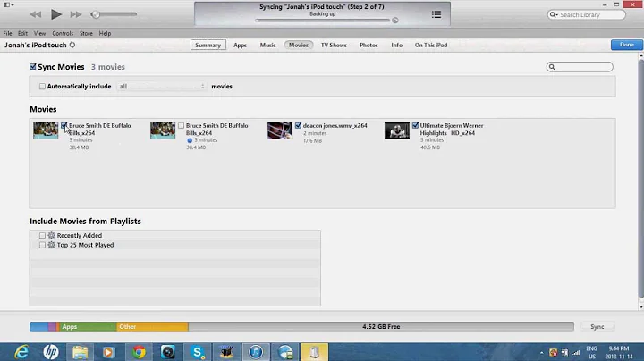Open the Store menu
The width and height of the screenshot is (644, 361).
[x=86, y=33]
